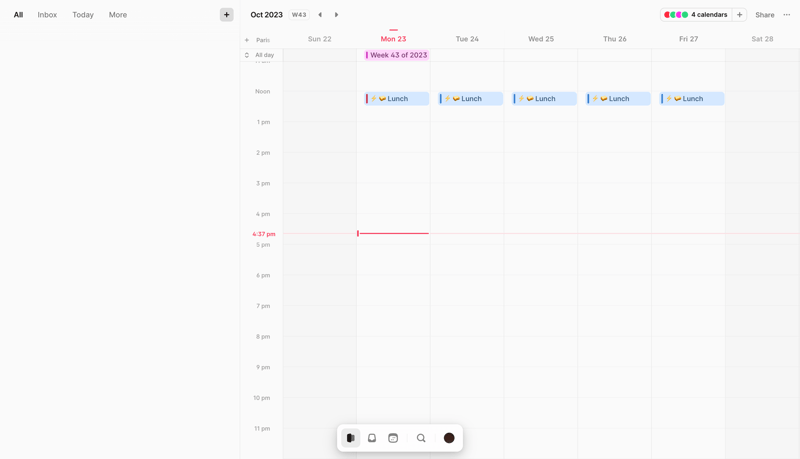Open the More tab
Viewport: 800px width, 459px height.
point(118,15)
